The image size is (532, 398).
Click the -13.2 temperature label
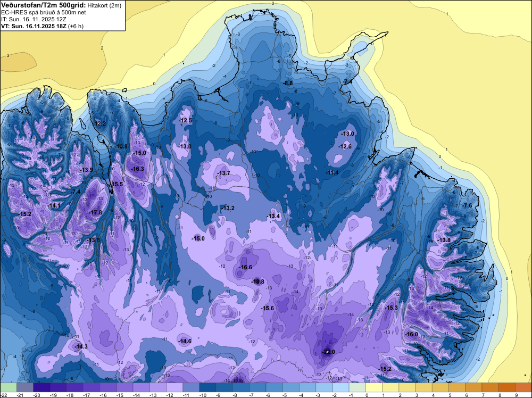pyautogui.click(x=228, y=208)
